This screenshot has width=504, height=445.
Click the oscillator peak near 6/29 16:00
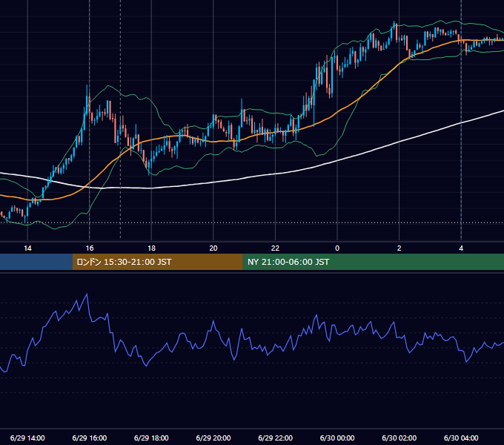(x=87, y=294)
